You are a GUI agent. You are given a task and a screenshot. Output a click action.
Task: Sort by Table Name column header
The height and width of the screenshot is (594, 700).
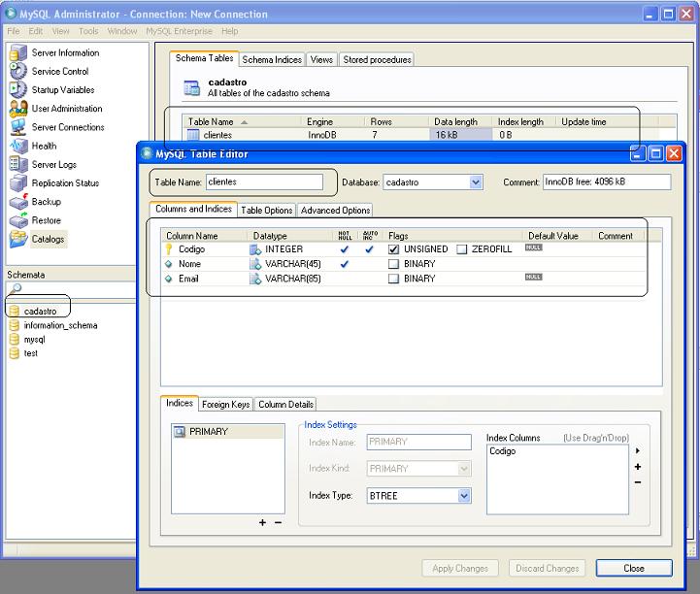(241, 121)
